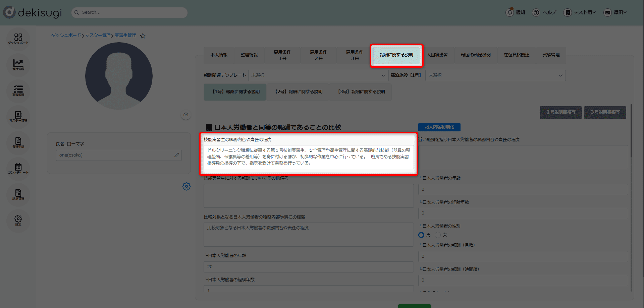Favorite this page with the star icon
644x308 pixels.
coord(143,36)
